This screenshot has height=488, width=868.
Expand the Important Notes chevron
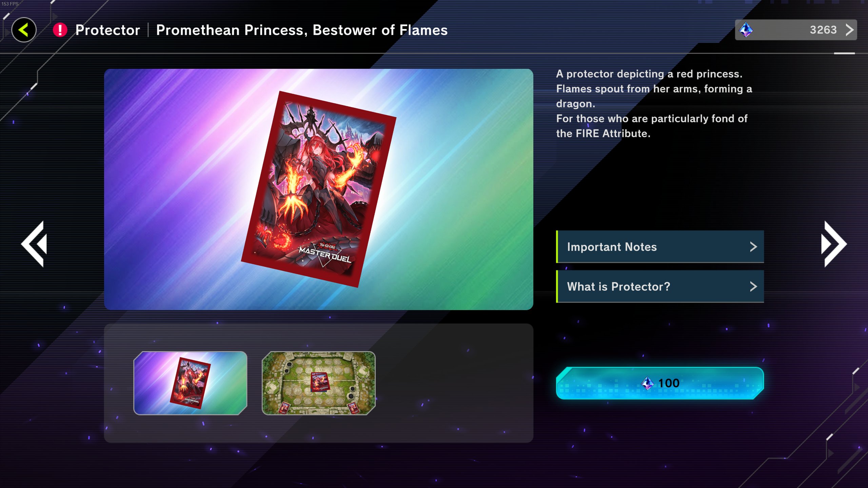click(x=753, y=247)
